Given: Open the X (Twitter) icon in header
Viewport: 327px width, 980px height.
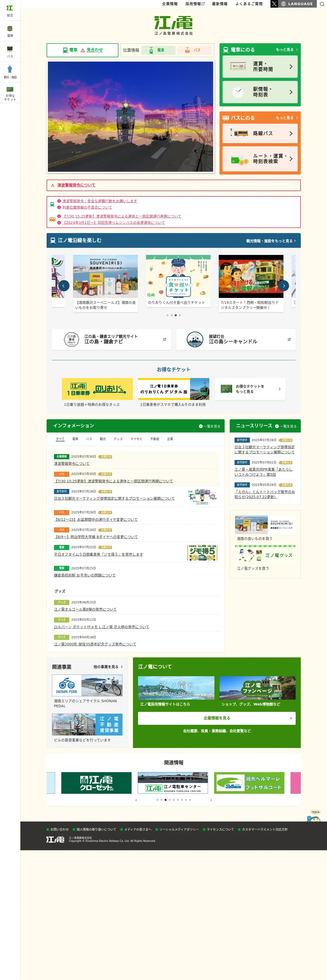Looking at the screenshot, I should (x=274, y=4).
